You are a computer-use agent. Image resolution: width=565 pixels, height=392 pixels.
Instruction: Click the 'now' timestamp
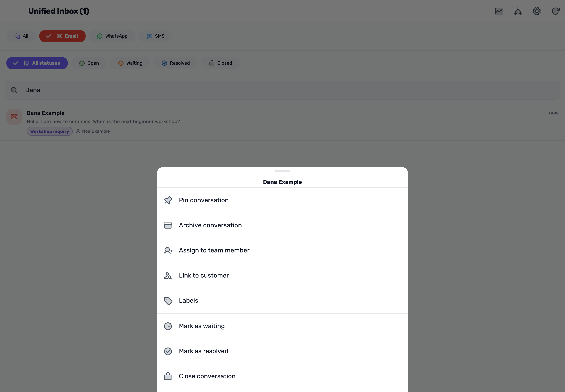click(554, 113)
